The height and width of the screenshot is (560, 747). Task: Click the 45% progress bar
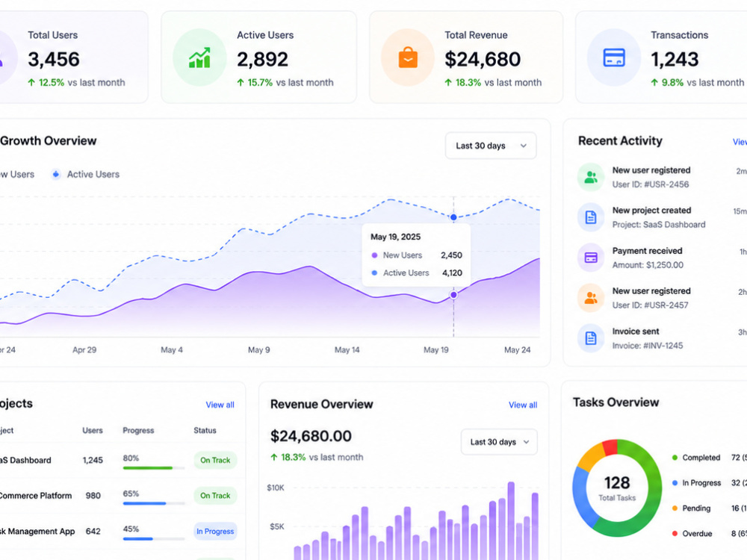point(153,539)
